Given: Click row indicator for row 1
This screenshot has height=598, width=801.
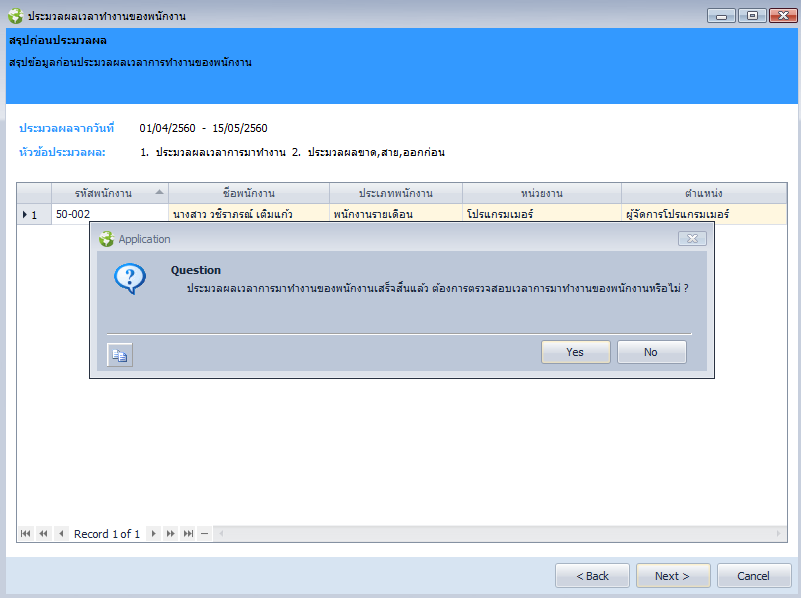Looking at the screenshot, I should pos(34,214).
